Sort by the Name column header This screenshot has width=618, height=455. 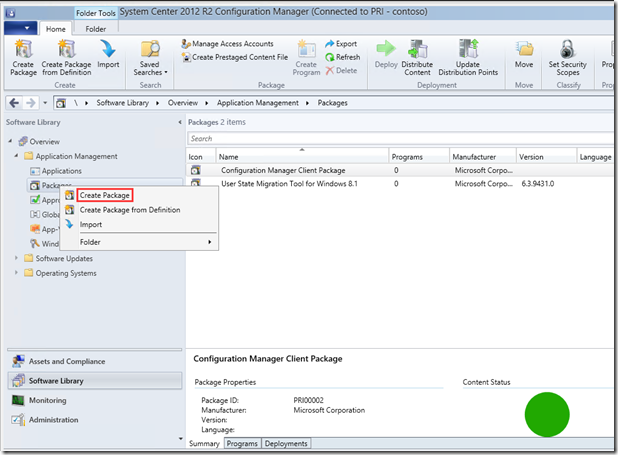click(302, 157)
